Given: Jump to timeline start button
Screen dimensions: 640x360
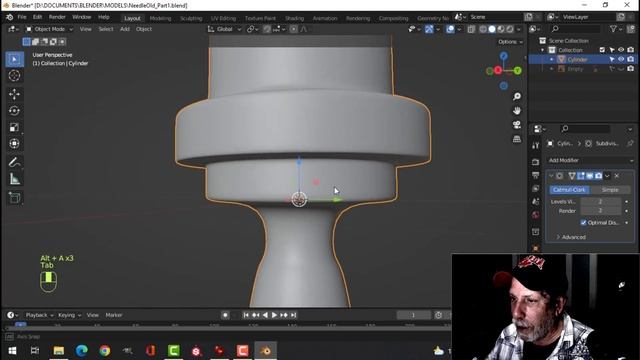Looking at the screenshot, I should (x=246, y=315).
